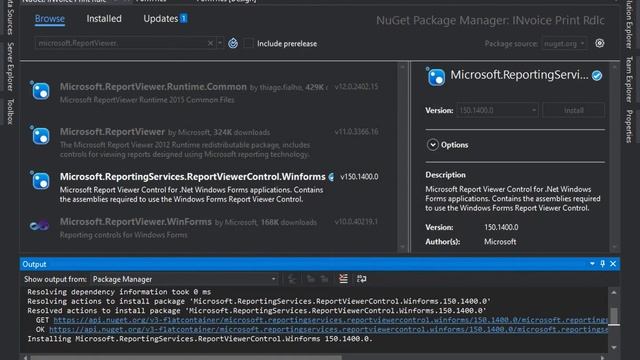Click the ReportViewer.WinForms package icon
Viewport: 640px width, 360px height.
[x=39, y=225]
